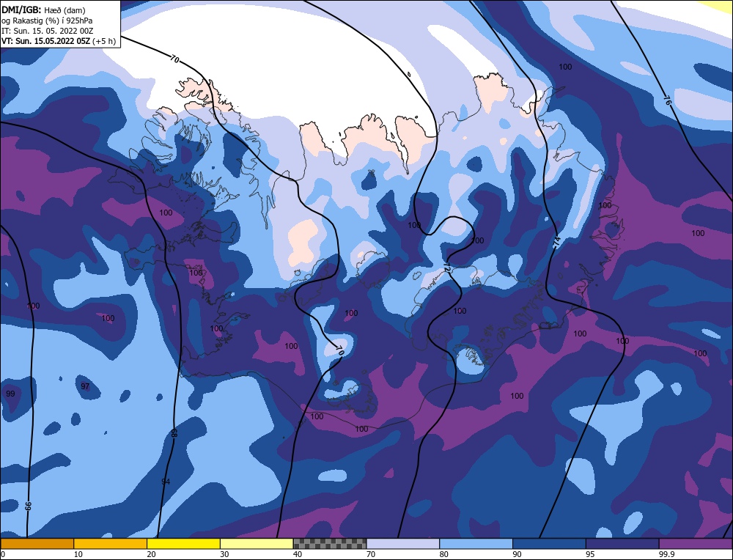Click the orange 10–20 legend swatch
Viewport: 733px width, 560px height.
point(111,544)
